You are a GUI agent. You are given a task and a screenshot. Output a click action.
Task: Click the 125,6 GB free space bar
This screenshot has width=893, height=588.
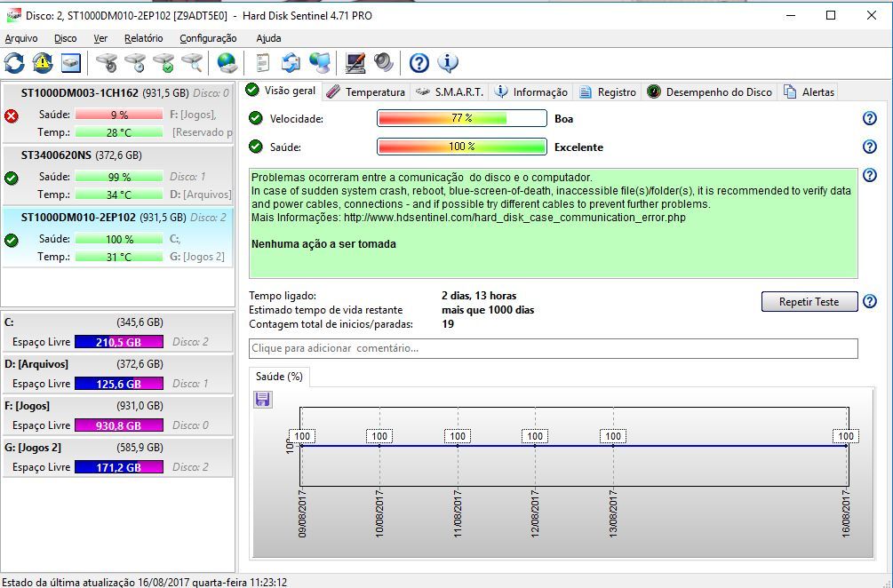[x=119, y=384]
